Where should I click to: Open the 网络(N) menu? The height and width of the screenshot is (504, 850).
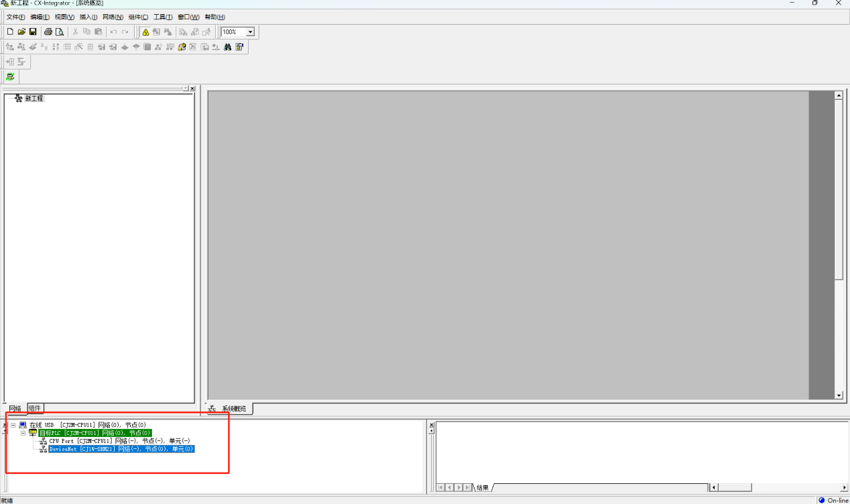[113, 17]
